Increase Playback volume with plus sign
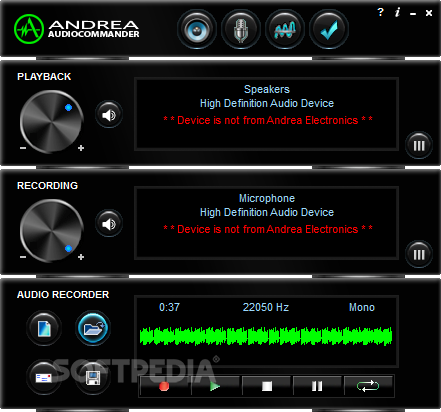This screenshot has height=412, width=441. [81, 148]
